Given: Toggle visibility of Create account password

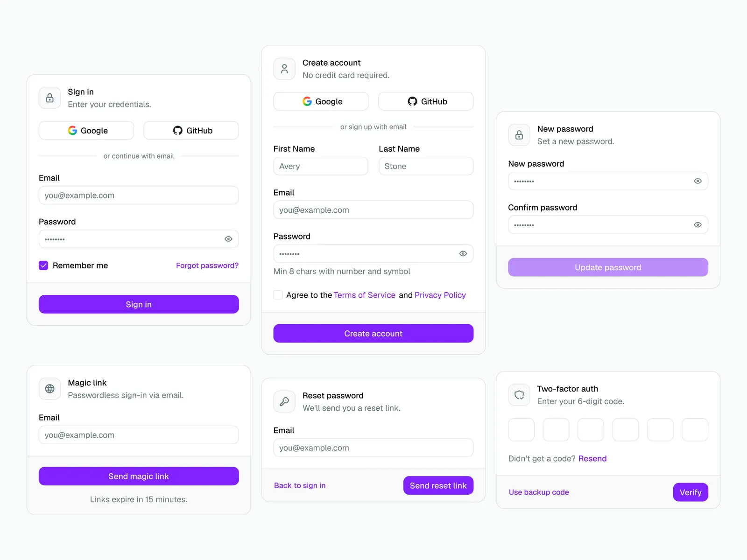Looking at the screenshot, I should pos(463,254).
